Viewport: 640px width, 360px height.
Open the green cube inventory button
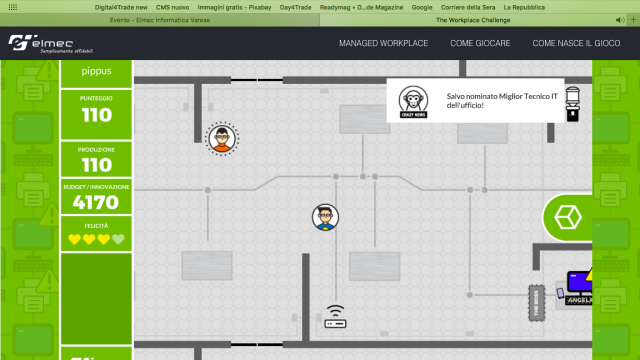(x=568, y=217)
